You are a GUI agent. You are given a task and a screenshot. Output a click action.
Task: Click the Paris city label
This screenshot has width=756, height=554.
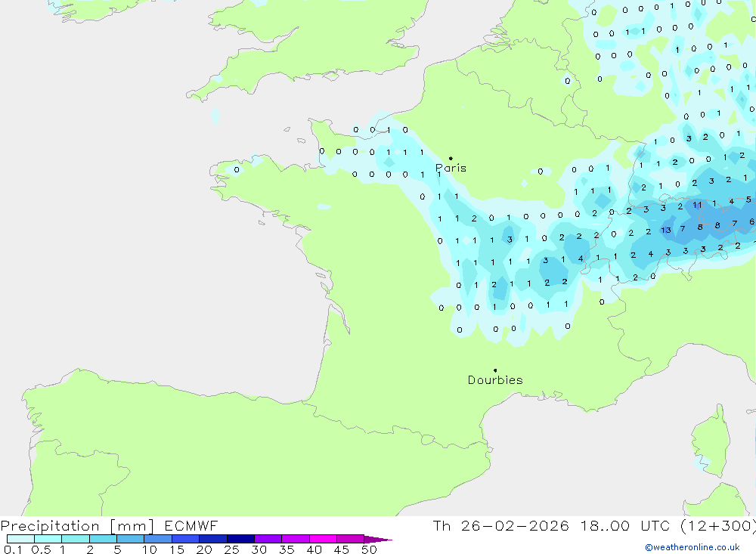451,168
